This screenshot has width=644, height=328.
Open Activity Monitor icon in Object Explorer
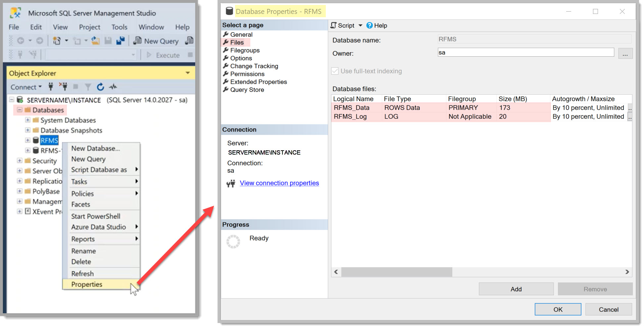pyautogui.click(x=113, y=87)
